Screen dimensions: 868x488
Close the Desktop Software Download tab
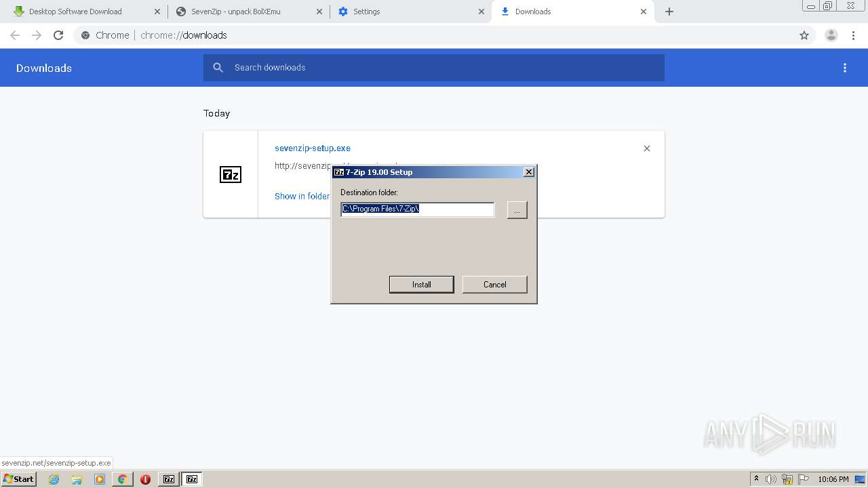[157, 12]
